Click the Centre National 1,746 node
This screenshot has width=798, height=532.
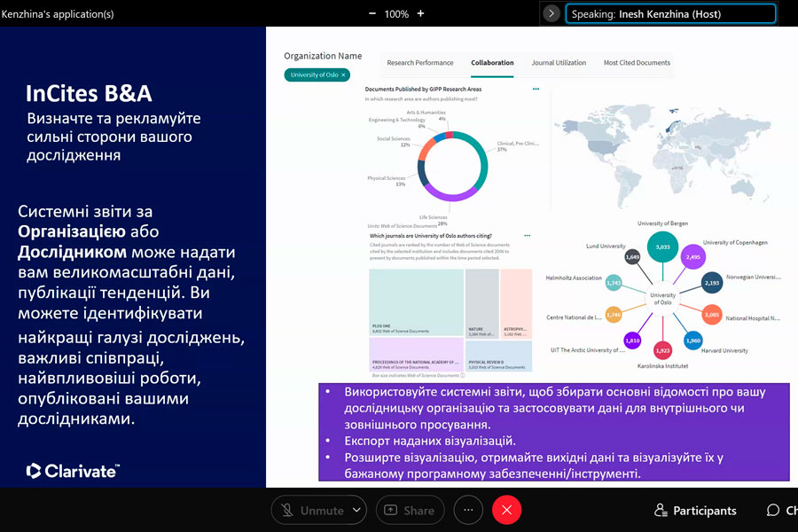coord(614,315)
